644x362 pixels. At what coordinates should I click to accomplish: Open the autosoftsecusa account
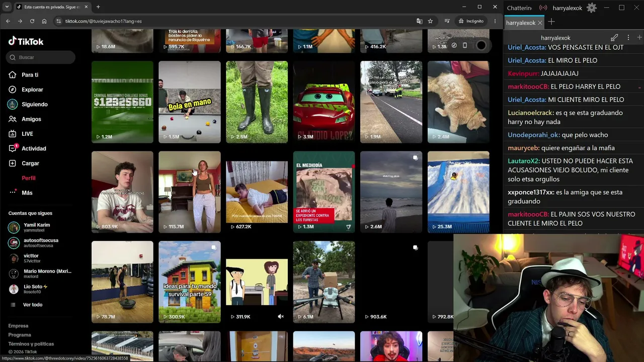click(x=40, y=243)
